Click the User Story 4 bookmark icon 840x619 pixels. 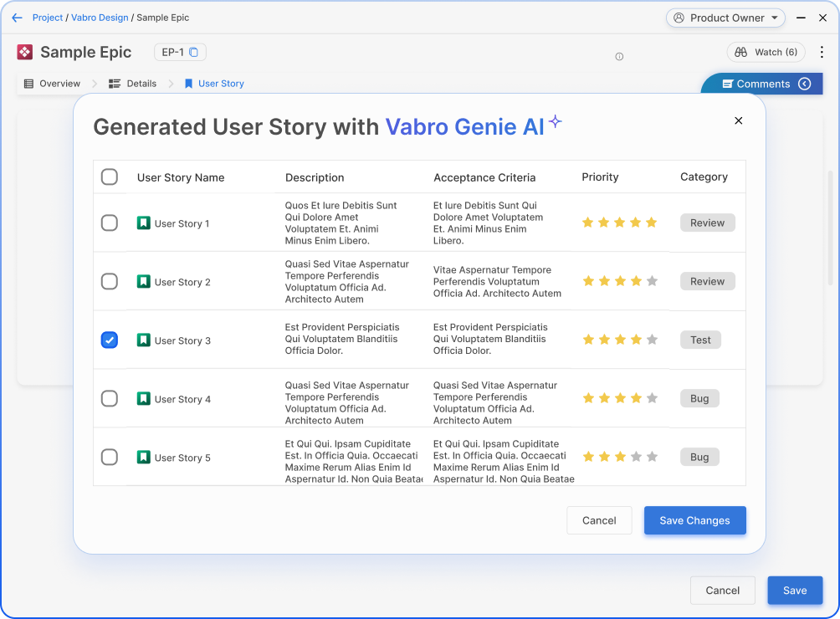tap(144, 399)
